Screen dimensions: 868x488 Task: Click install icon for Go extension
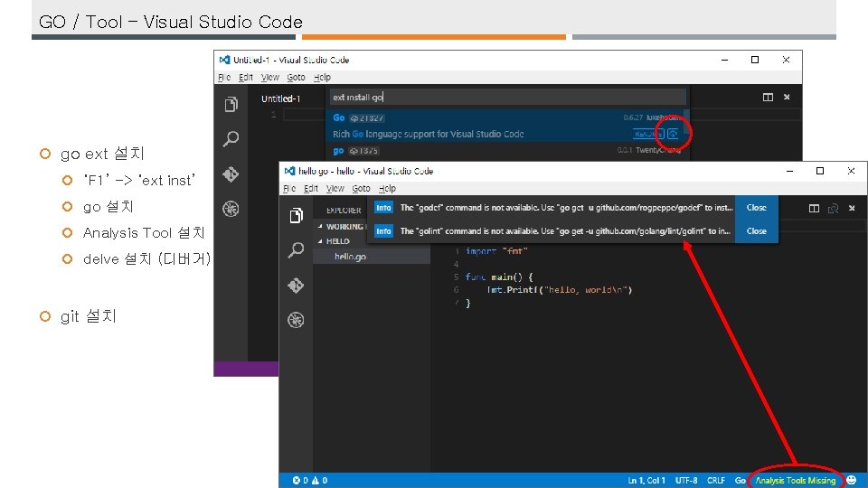click(x=673, y=134)
